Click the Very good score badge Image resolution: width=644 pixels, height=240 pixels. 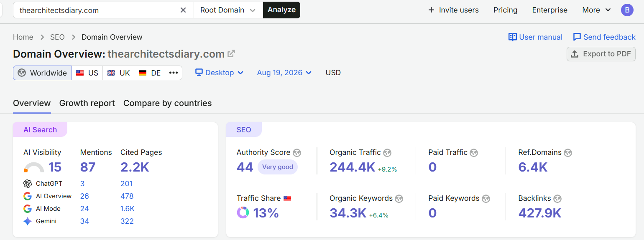tap(278, 167)
